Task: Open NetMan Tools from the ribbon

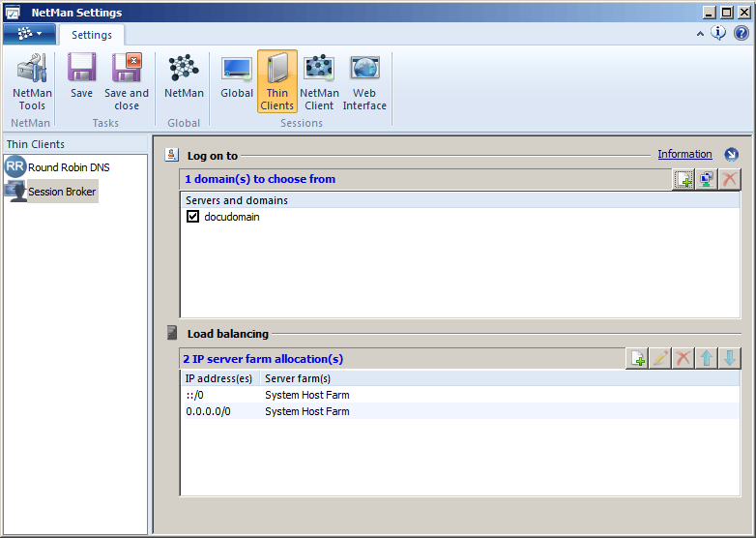Action: tap(32, 81)
